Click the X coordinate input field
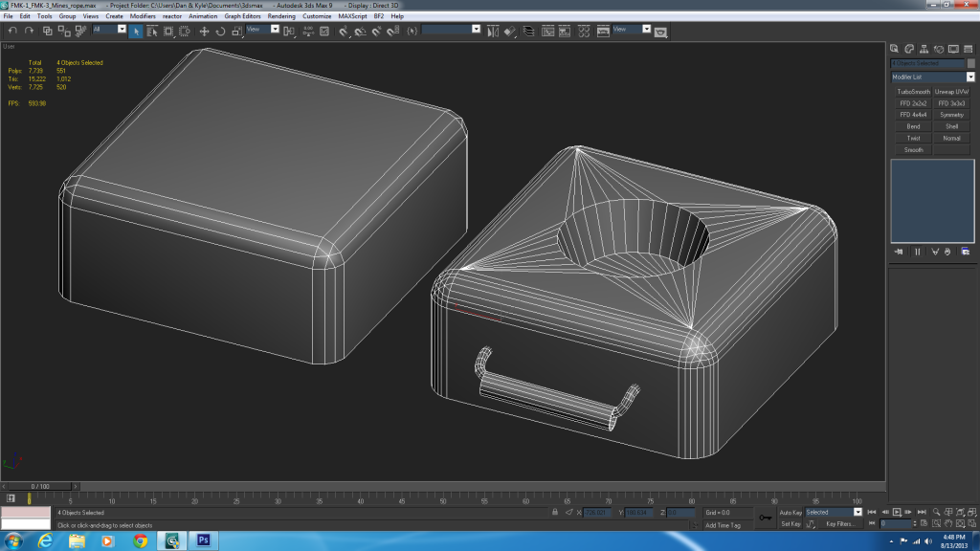Image resolution: width=980 pixels, height=551 pixels. [x=597, y=513]
